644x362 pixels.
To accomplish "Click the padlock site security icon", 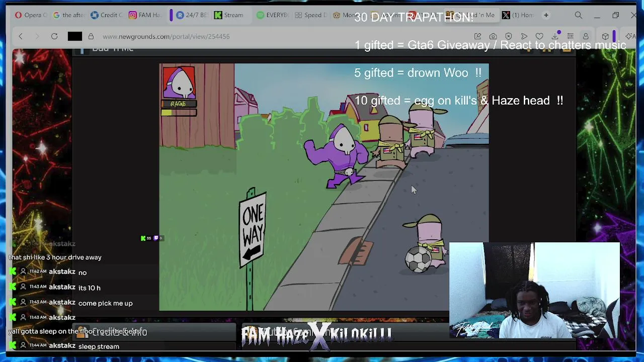I will (x=91, y=36).
